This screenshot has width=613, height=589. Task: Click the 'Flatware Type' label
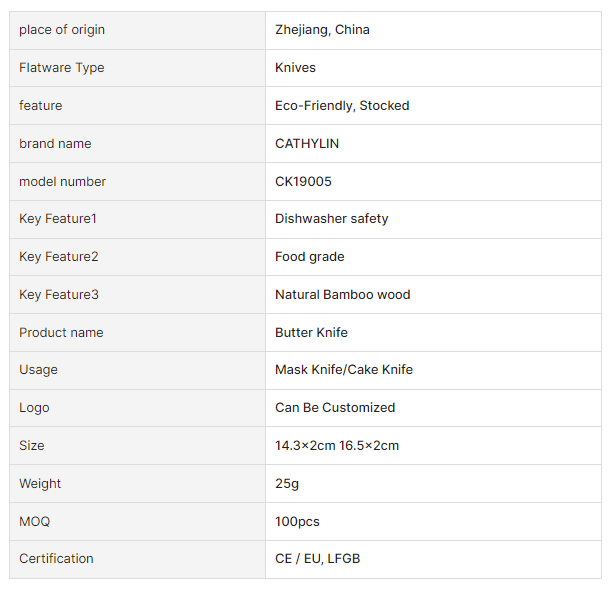click(61, 68)
